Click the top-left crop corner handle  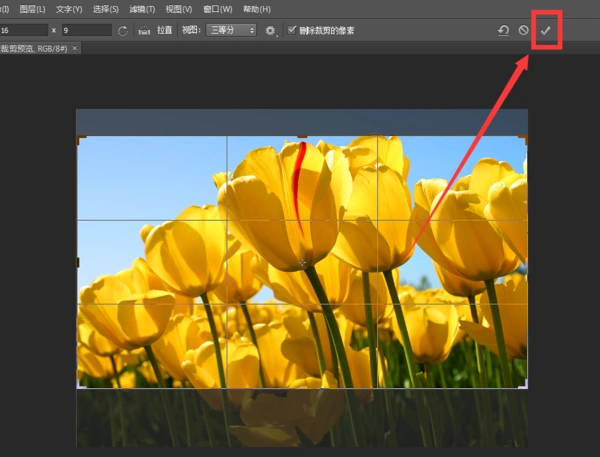tap(82, 140)
